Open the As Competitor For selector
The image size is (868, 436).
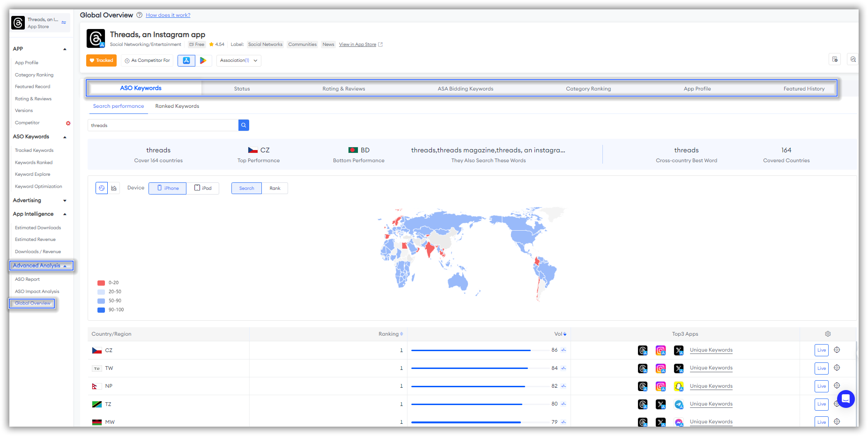pyautogui.click(x=148, y=60)
